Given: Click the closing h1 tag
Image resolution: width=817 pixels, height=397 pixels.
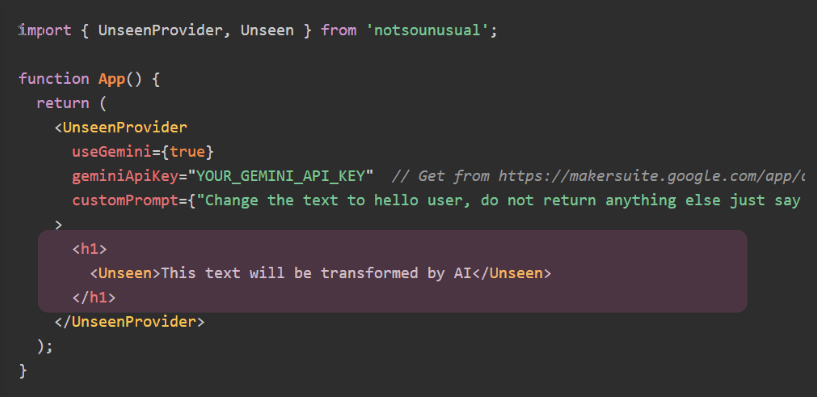Looking at the screenshot, I should point(94,298).
